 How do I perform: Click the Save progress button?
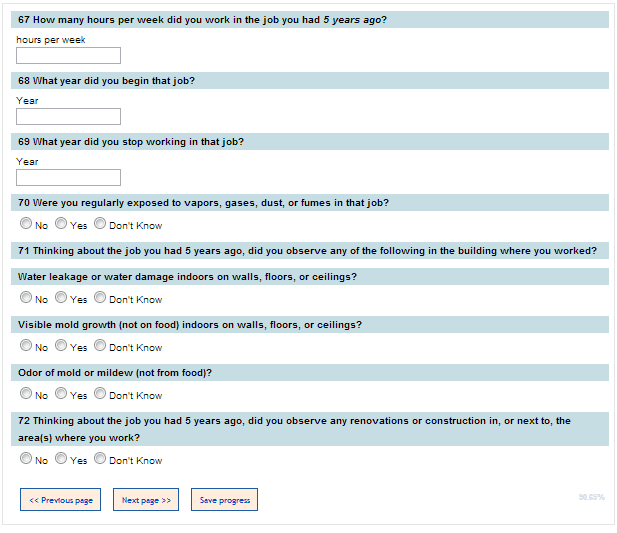click(x=224, y=500)
